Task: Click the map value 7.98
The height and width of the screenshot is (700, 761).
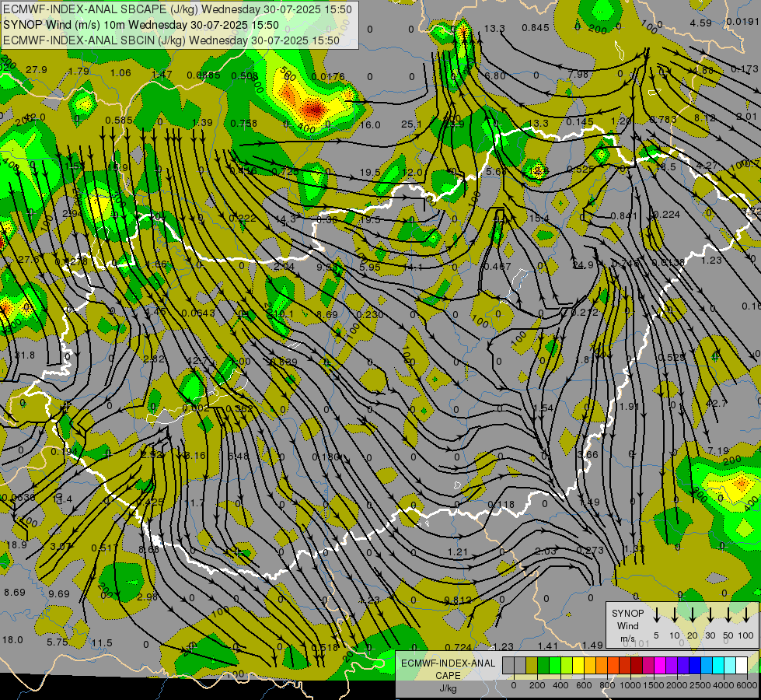Action: [x=578, y=75]
